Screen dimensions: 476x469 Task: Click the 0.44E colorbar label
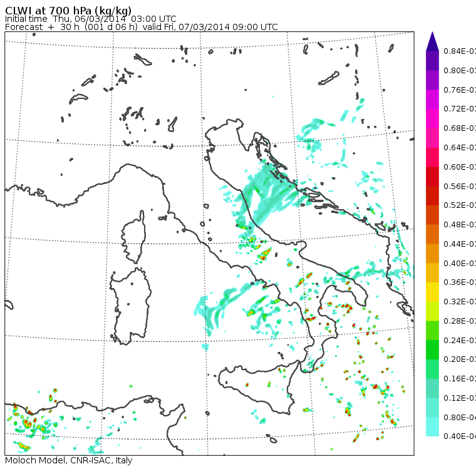[460, 244]
